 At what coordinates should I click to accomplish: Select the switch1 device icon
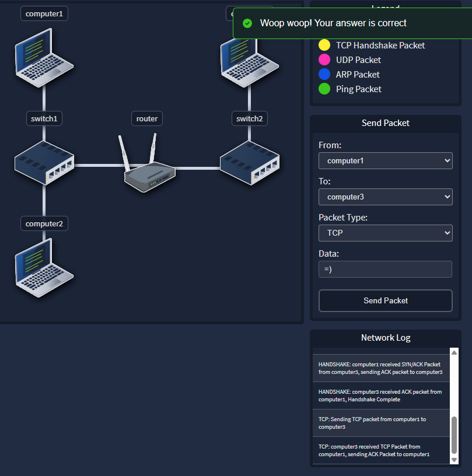tap(44, 163)
